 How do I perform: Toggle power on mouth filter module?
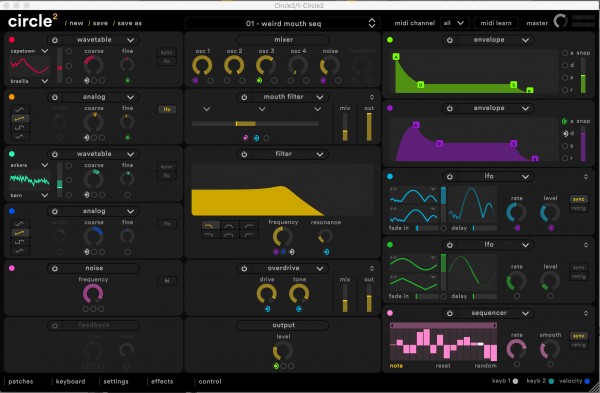(x=244, y=97)
